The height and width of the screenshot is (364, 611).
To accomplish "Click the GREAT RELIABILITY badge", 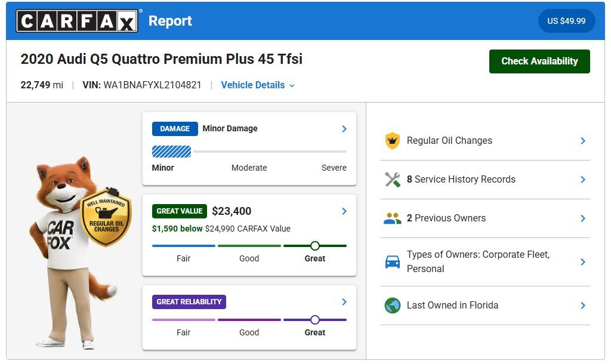I will [x=189, y=302].
